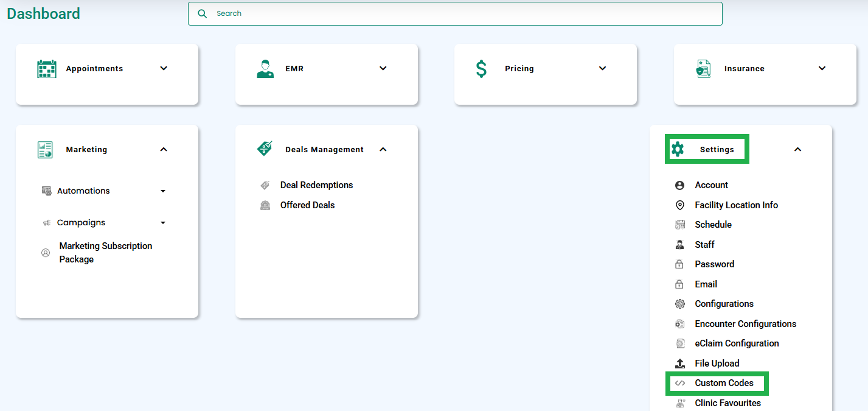Click the Facility Location pin icon

pyautogui.click(x=680, y=205)
